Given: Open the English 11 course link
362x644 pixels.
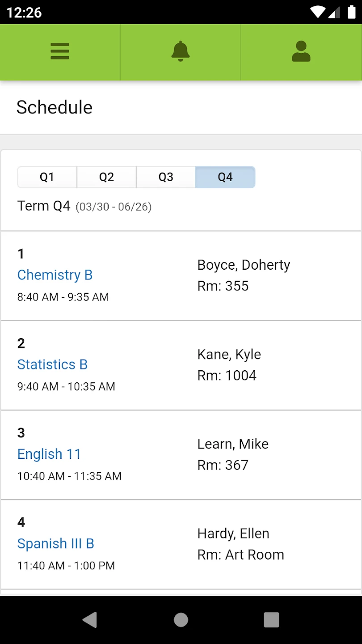Looking at the screenshot, I should (49, 454).
